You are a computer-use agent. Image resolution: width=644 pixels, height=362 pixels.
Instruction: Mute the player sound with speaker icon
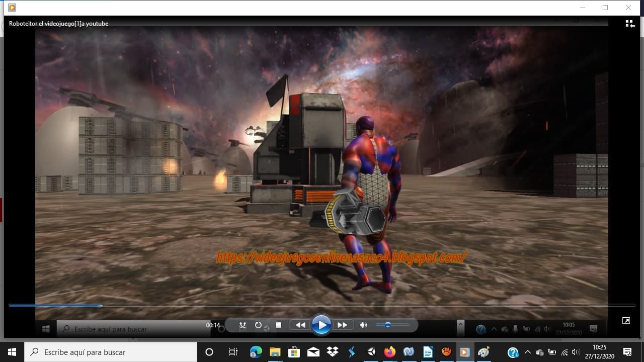364,325
